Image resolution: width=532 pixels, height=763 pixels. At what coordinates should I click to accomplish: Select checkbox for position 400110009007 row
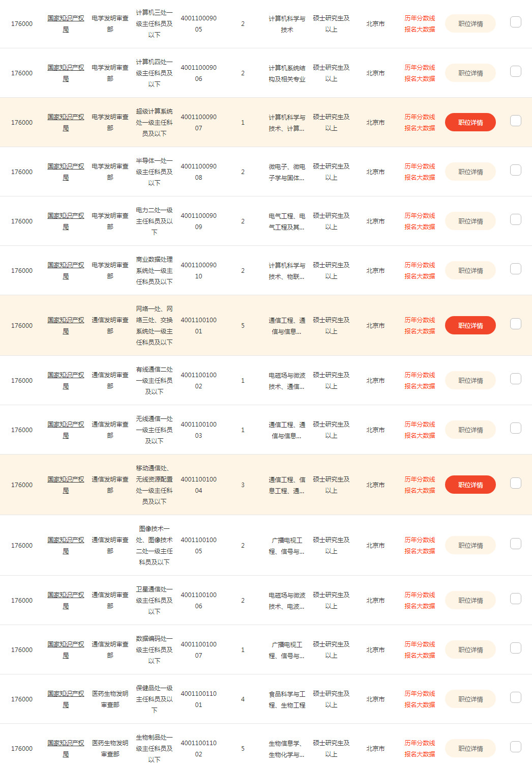click(x=516, y=121)
